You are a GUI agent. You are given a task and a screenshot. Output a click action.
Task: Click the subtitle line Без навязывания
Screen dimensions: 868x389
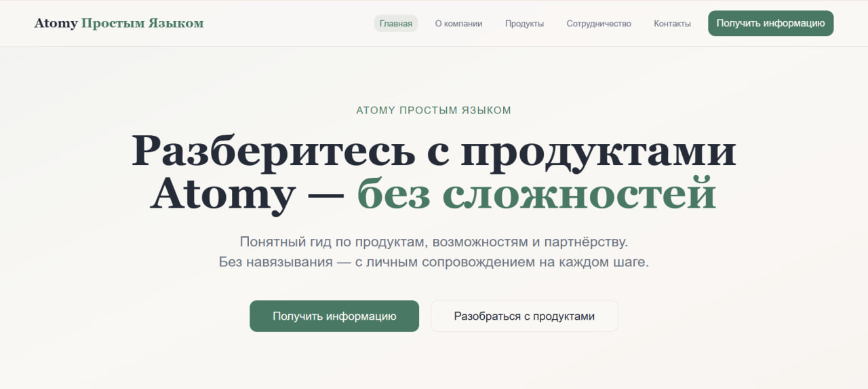434,262
